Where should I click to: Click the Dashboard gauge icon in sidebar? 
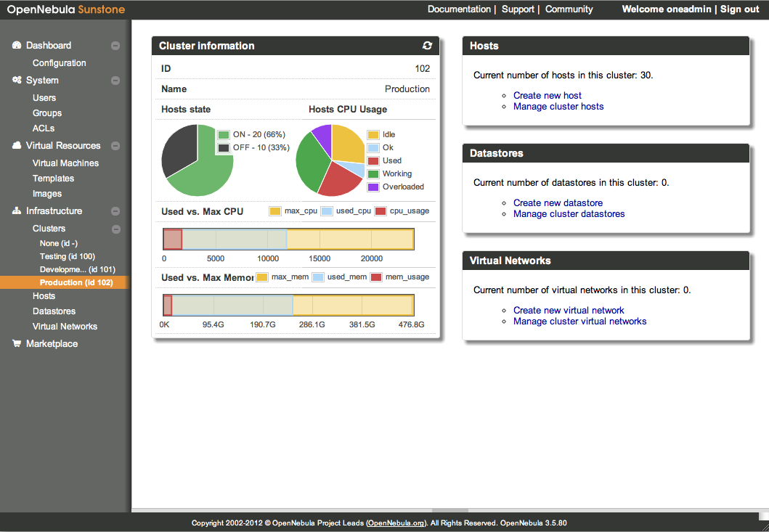(17, 46)
